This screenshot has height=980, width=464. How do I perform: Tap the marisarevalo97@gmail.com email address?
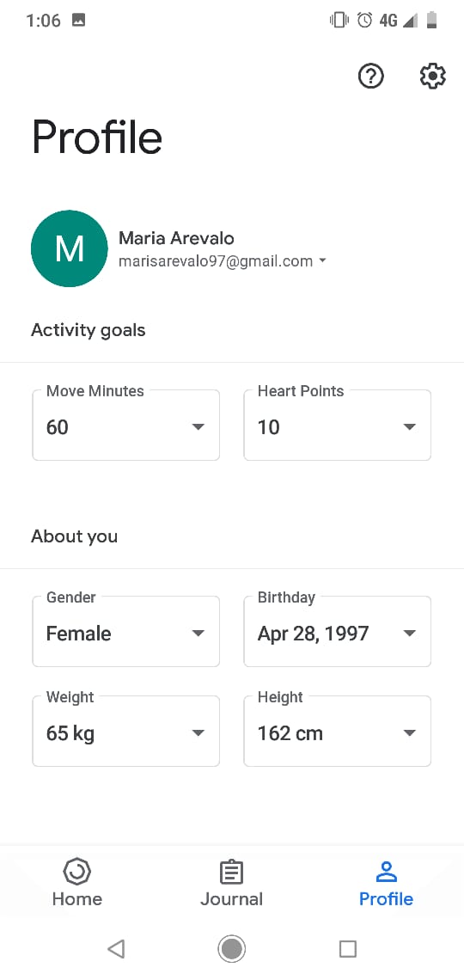coord(216,261)
